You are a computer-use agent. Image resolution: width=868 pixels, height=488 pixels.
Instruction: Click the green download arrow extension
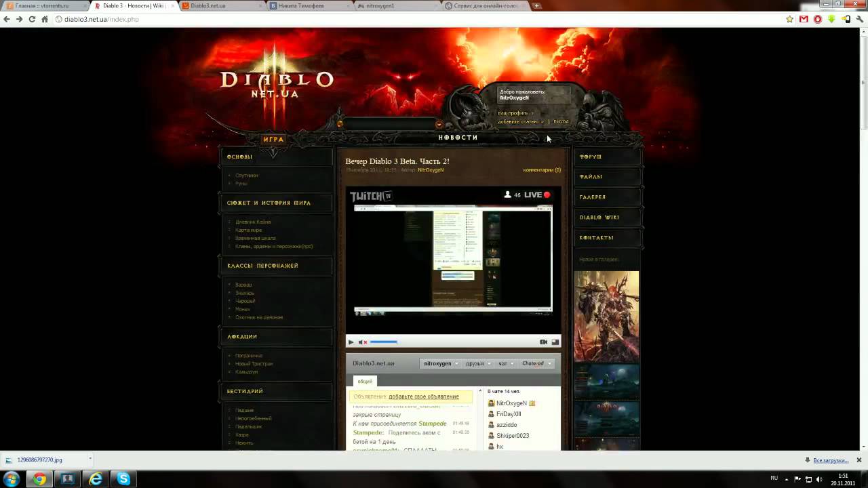(831, 19)
